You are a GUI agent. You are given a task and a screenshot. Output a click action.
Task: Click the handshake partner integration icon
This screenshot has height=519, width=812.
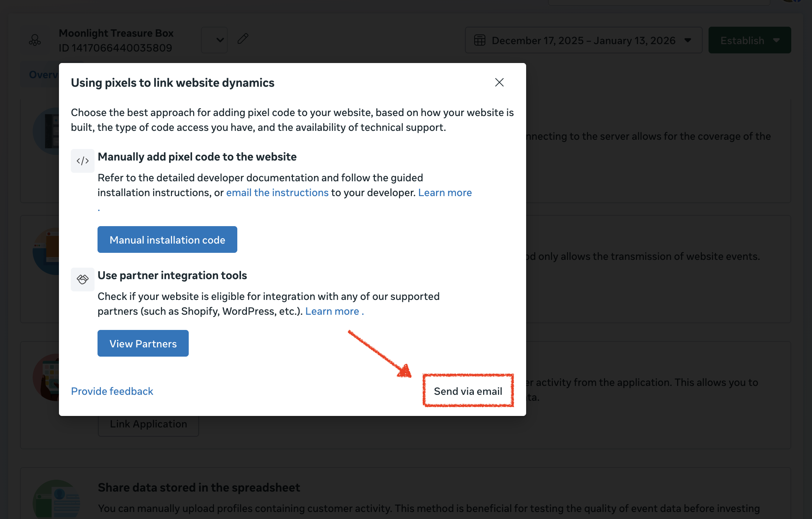(83, 279)
